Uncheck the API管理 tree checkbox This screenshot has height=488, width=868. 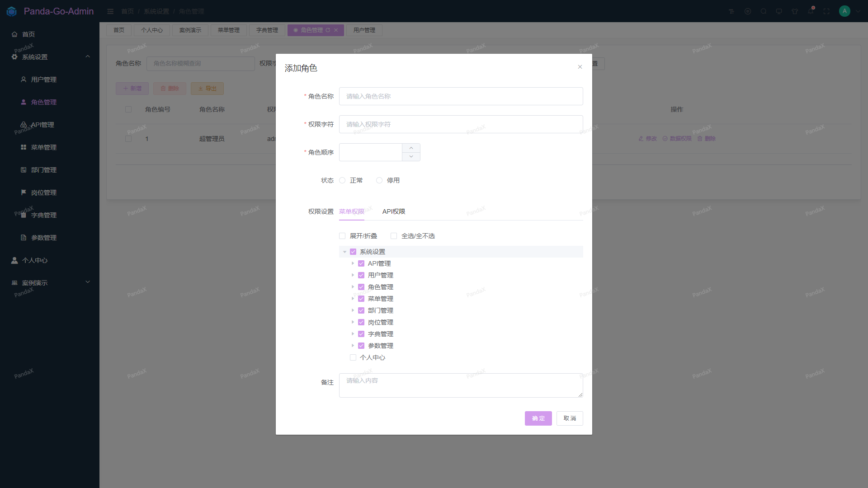click(361, 263)
